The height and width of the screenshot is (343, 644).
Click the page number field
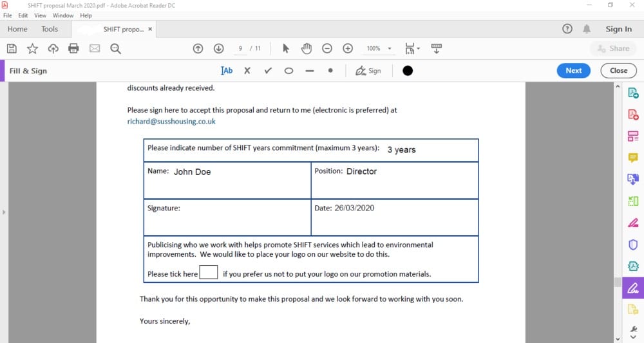(x=240, y=48)
